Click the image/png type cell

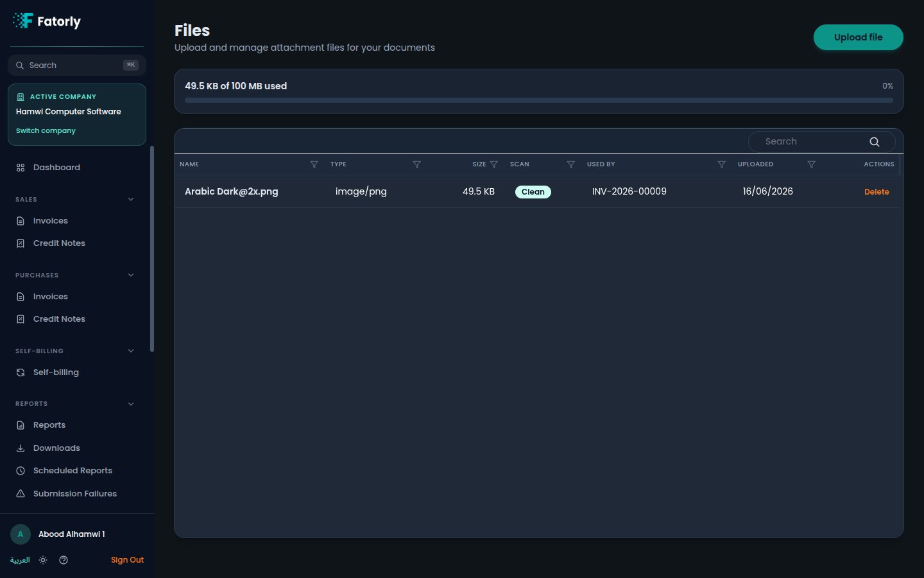(x=361, y=191)
